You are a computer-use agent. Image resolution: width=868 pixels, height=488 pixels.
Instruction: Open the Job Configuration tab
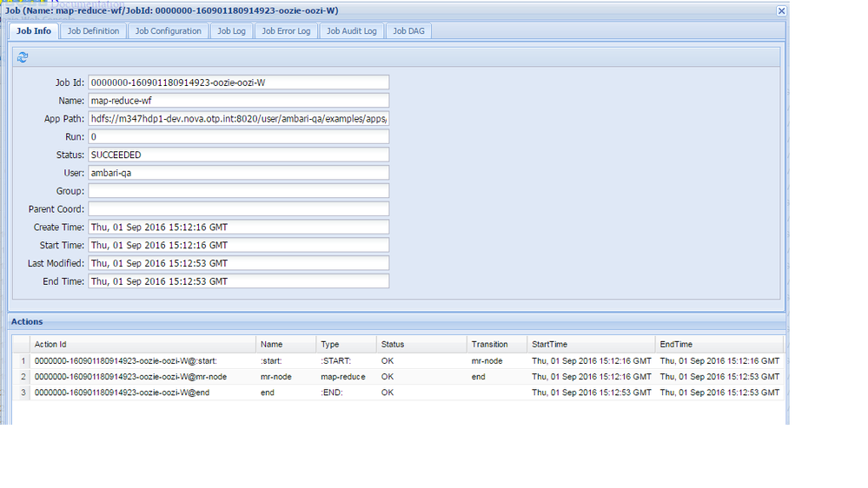(x=169, y=31)
